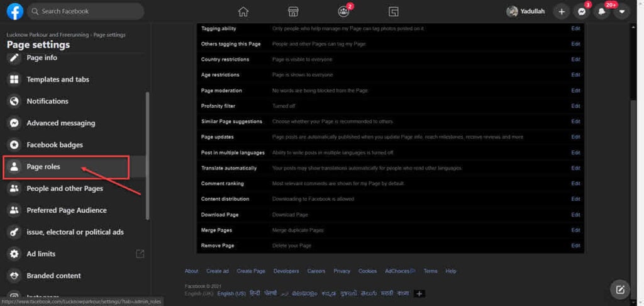Click the People and other Pages icon
Screen dimensions: 644x306
tap(14, 188)
